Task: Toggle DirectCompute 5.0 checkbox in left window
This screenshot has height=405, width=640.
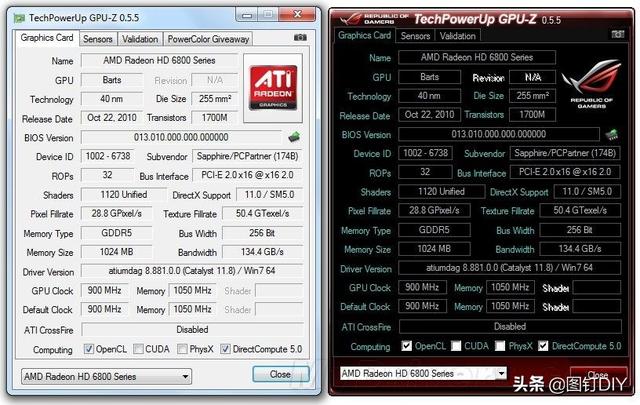Action: click(225, 349)
